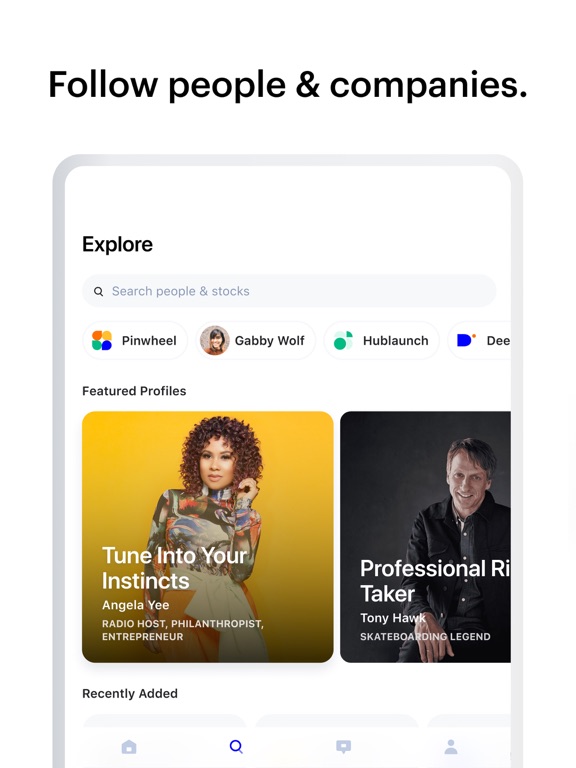Open the Home tab icon
The image size is (576, 768).
(129, 747)
